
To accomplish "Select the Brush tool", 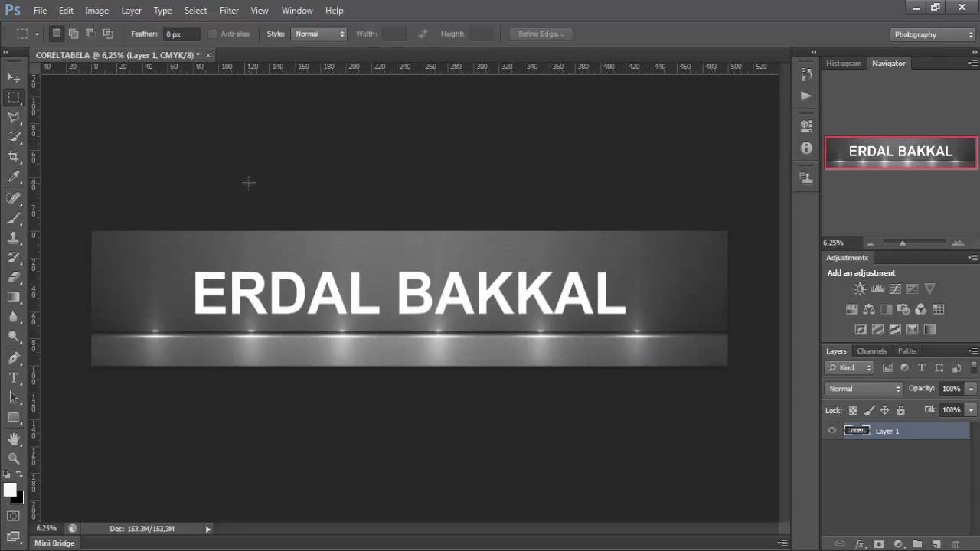I will (x=14, y=218).
